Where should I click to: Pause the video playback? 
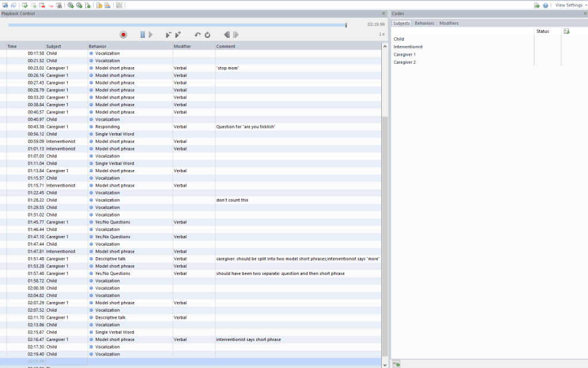(142, 35)
